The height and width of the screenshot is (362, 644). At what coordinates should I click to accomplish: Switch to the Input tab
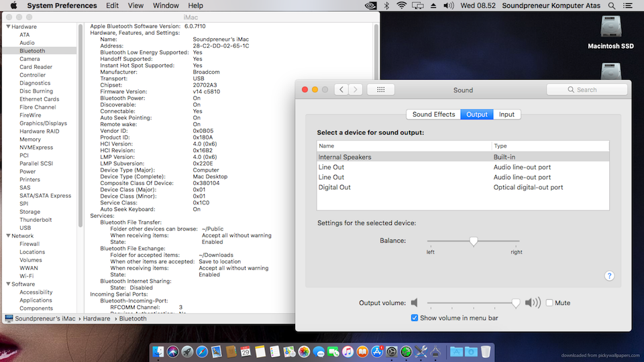tap(506, 115)
